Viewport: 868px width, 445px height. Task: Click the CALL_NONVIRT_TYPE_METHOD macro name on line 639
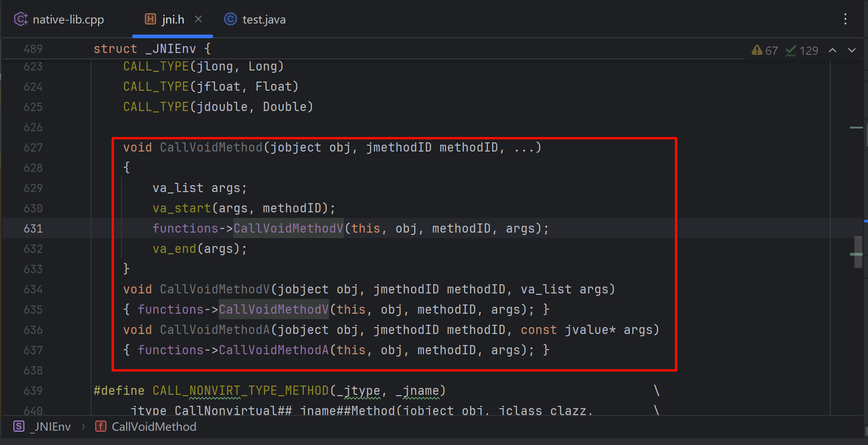[240, 391]
